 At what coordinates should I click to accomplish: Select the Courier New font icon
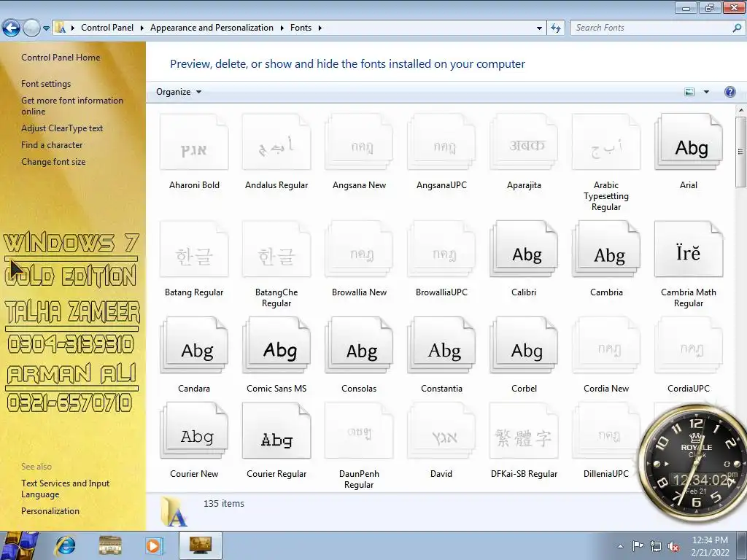click(x=194, y=430)
